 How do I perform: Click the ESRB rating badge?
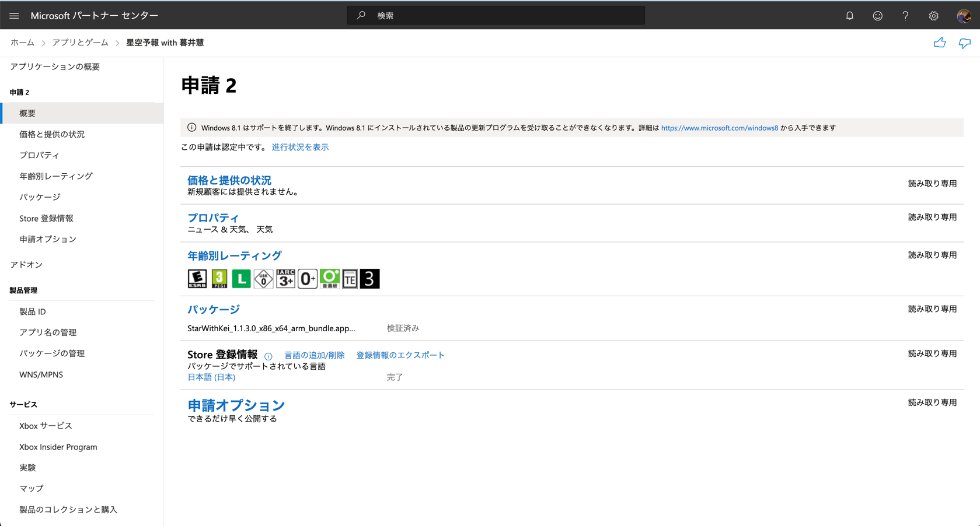[x=197, y=279]
